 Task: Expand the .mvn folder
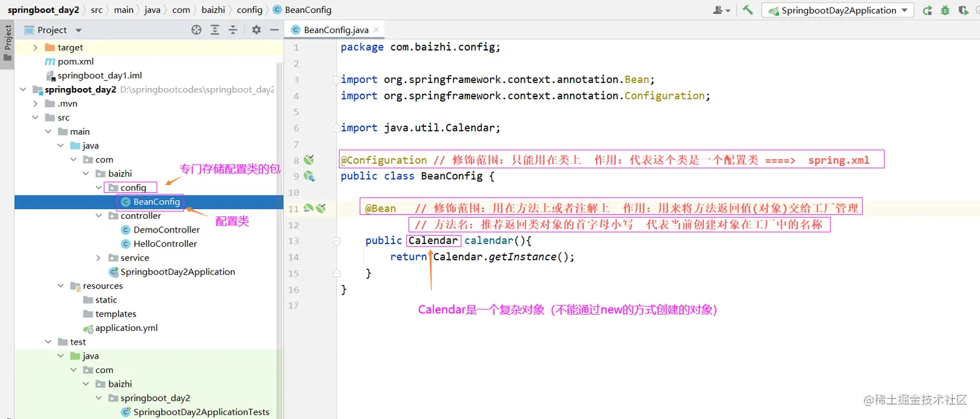pyautogui.click(x=36, y=104)
